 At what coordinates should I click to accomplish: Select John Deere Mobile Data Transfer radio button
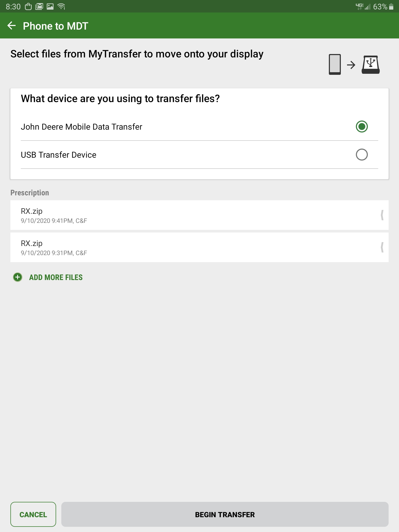click(362, 127)
